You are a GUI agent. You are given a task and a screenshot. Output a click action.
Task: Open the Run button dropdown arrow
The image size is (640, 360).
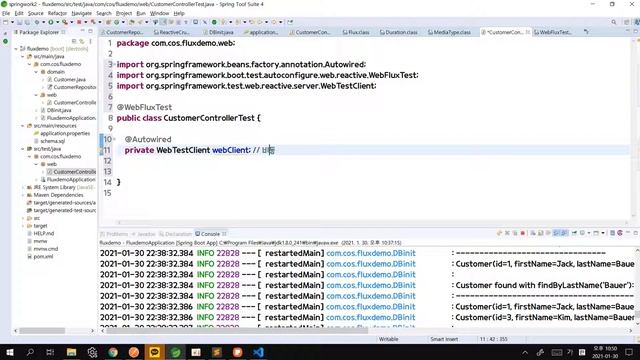tap(58, 22)
